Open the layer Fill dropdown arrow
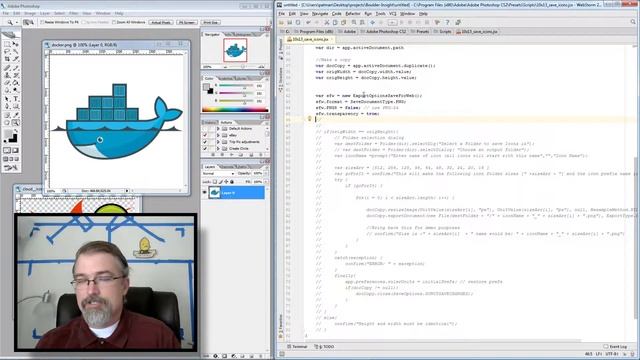Image resolution: width=640 pixels, height=360 pixels. (265, 182)
